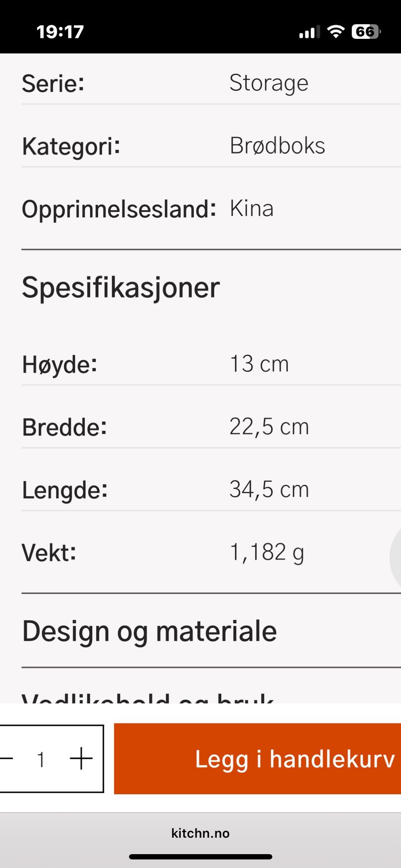Image resolution: width=401 pixels, height=868 pixels.
Task: Tap the Brødboks category value
Action: pyautogui.click(x=277, y=146)
